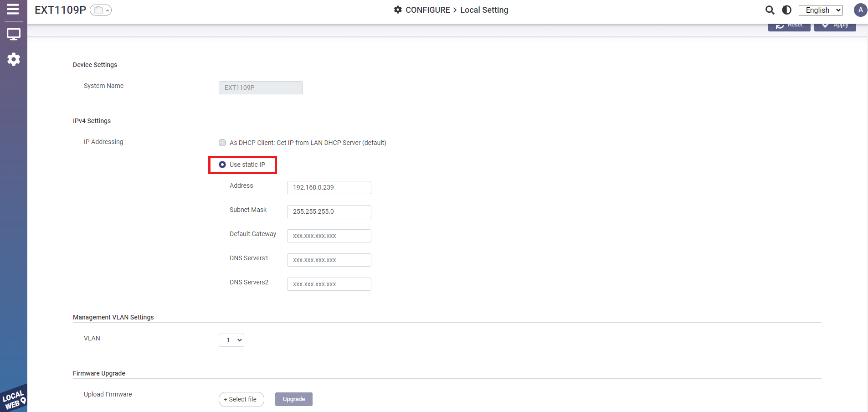The image size is (868, 412).
Task: Open the user avatar 'A' menu
Action: (x=860, y=10)
